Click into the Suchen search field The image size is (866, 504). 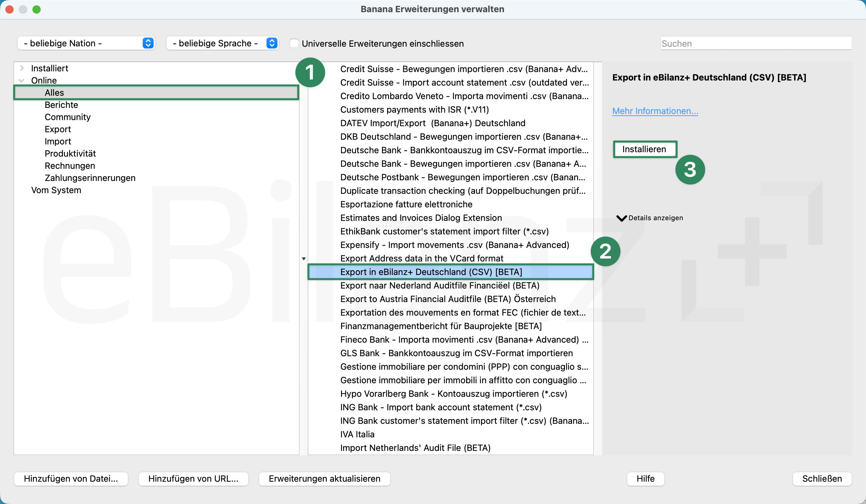756,43
